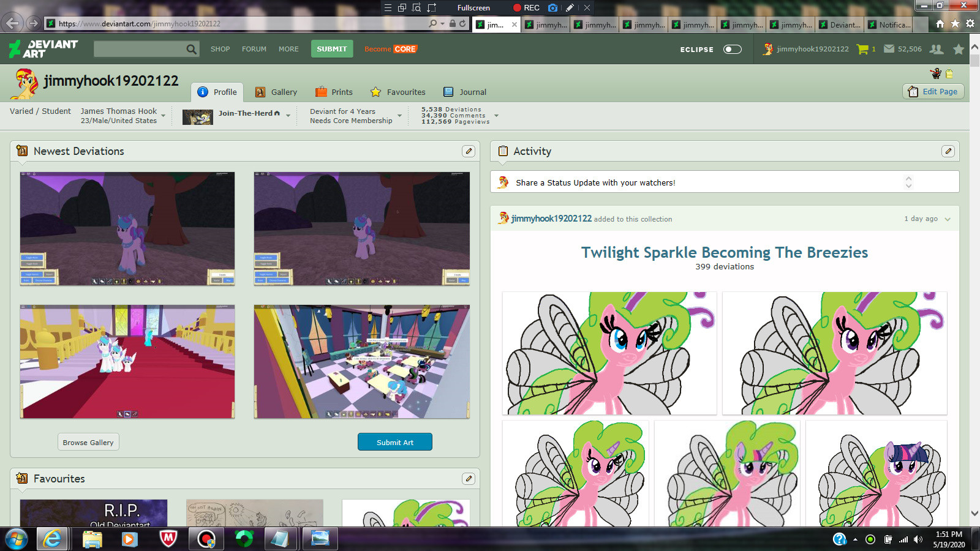Show hidden system tray icons
980x551 pixels.
tap(855, 539)
